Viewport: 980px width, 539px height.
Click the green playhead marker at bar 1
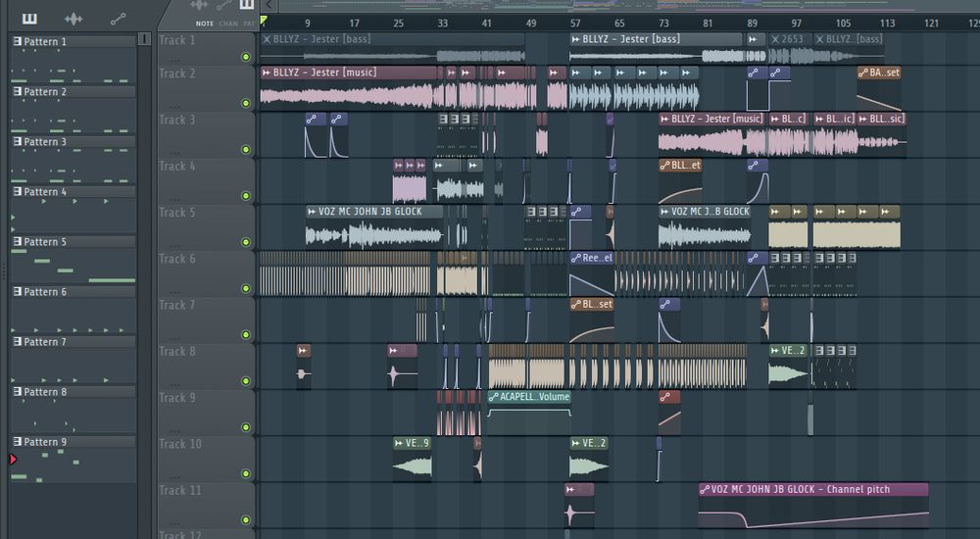[264, 22]
